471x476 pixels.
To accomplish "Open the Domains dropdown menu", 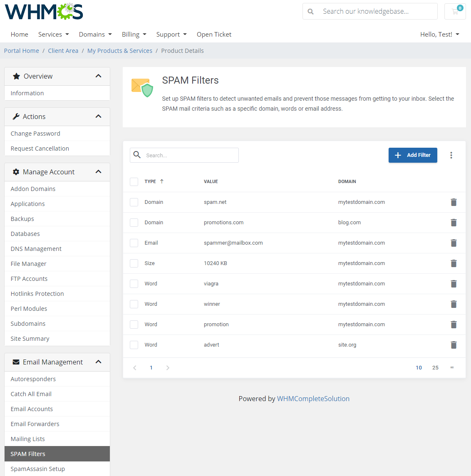I will [95, 34].
